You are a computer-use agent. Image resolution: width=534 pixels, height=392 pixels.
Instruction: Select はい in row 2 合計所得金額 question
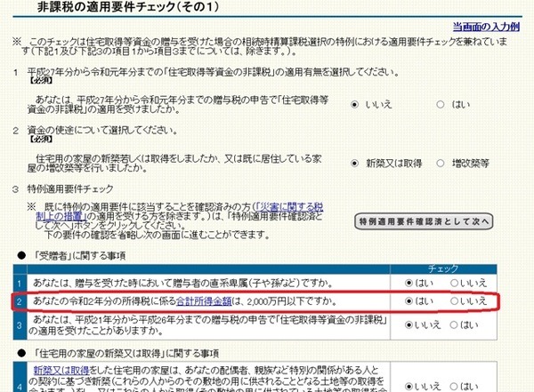point(409,301)
